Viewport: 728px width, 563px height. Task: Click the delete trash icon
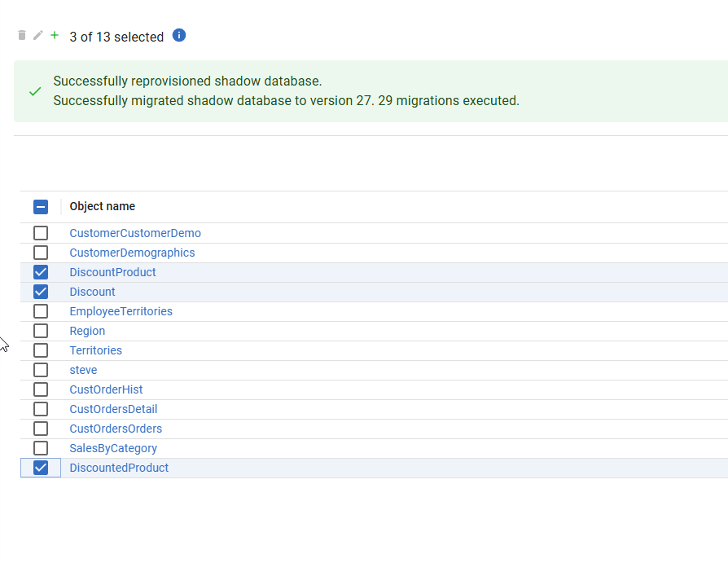pyautogui.click(x=22, y=36)
